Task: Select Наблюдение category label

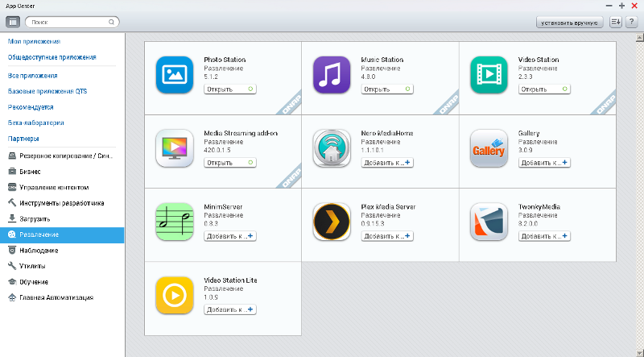Action: (39, 251)
